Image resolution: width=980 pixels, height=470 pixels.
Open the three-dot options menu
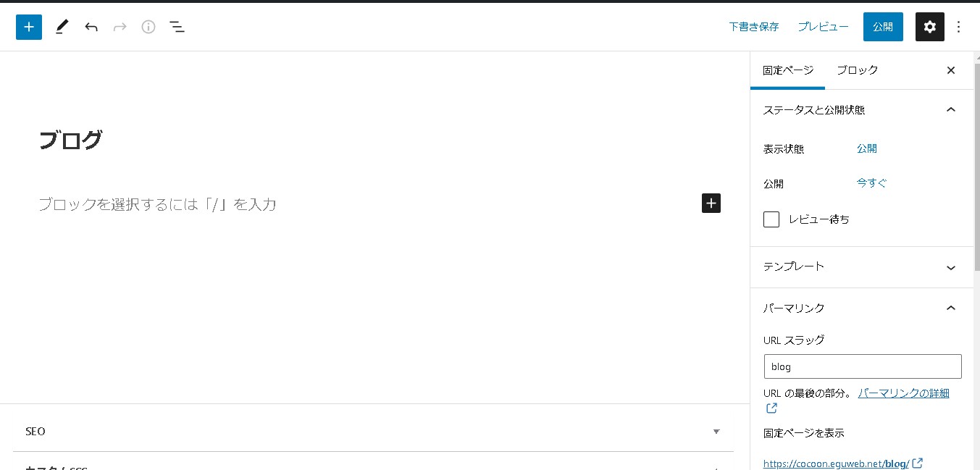click(x=959, y=27)
